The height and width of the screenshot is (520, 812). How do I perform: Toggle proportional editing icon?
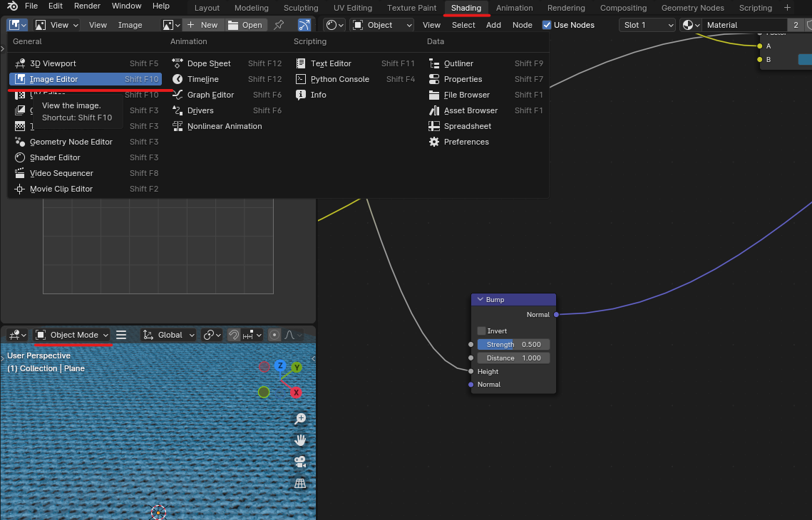coord(274,335)
